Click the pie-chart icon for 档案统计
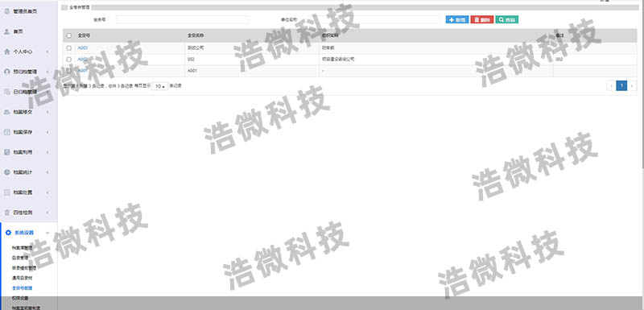 pos(6,172)
